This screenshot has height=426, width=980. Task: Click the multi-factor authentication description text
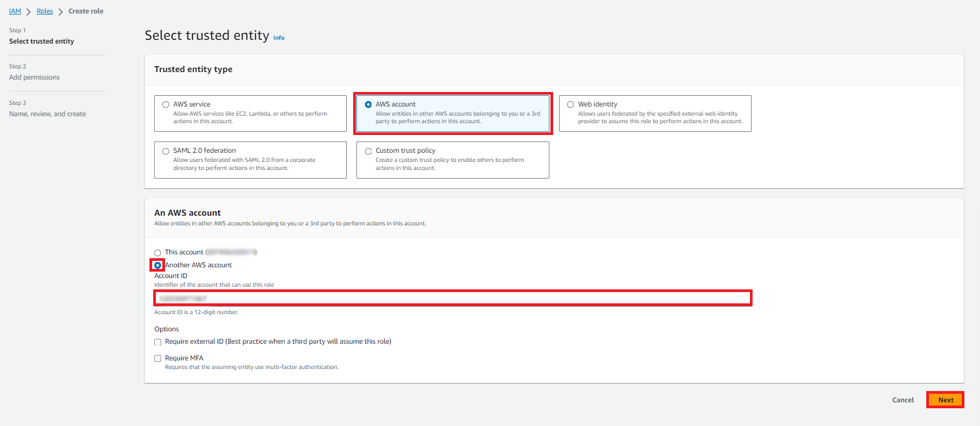[x=252, y=367]
